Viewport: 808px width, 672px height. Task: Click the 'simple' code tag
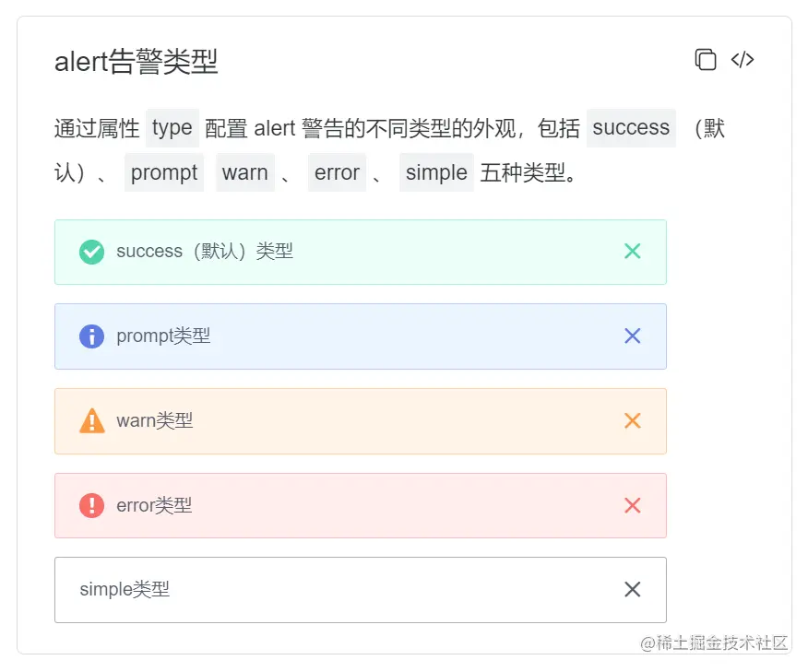(x=436, y=172)
